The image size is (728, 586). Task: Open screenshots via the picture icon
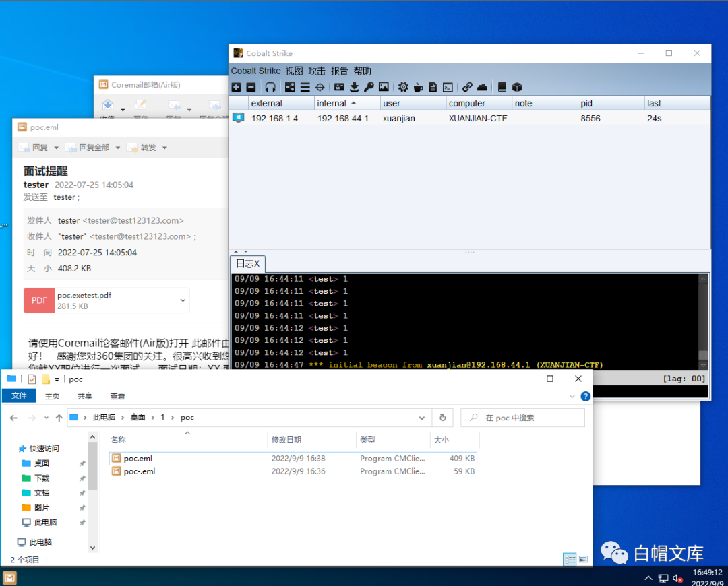[x=384, y=87]
